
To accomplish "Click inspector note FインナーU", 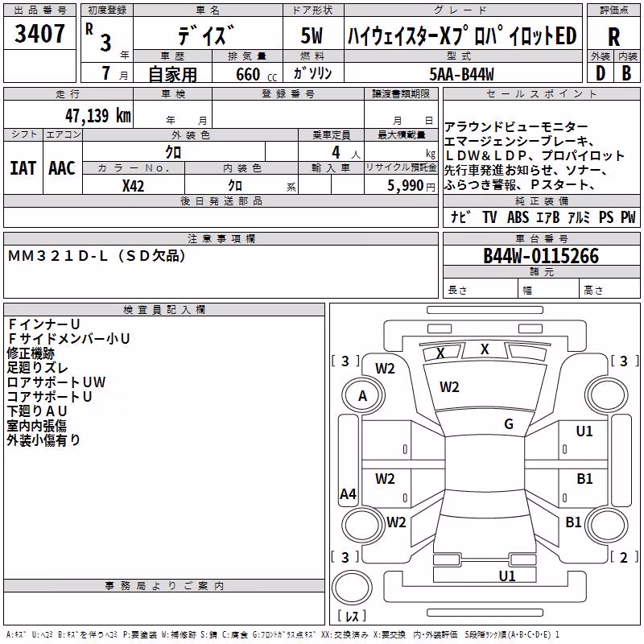I will point(44,324).
